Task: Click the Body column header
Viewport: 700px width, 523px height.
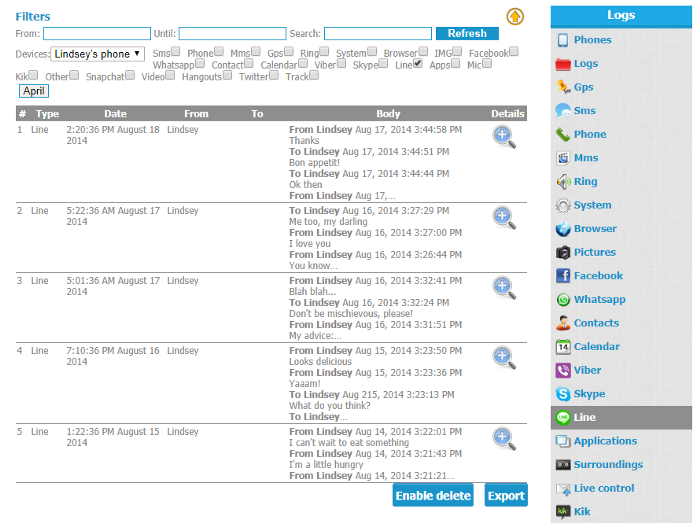Action: point(388,114)
